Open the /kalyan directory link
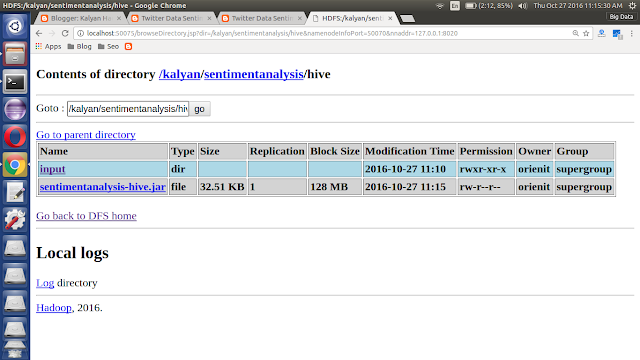This screenshot has height=360, width=640. [x=180, y=74]
